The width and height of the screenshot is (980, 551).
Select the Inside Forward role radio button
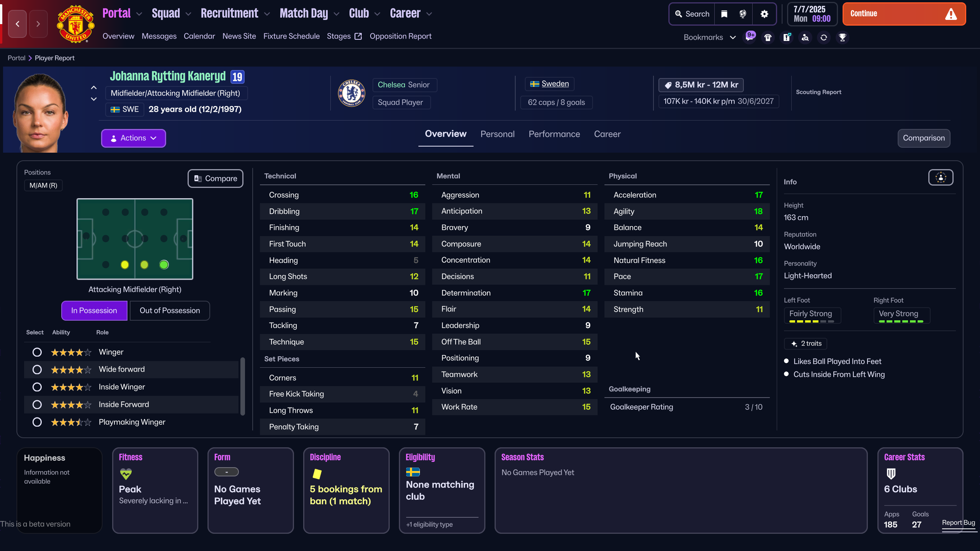point(37,404)
